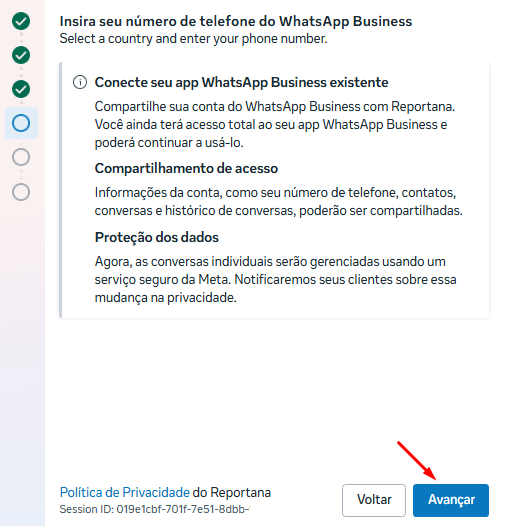The image size is (509, 526).
Task: Click the blue Avançar button
Action: click(x=450, y=500)
